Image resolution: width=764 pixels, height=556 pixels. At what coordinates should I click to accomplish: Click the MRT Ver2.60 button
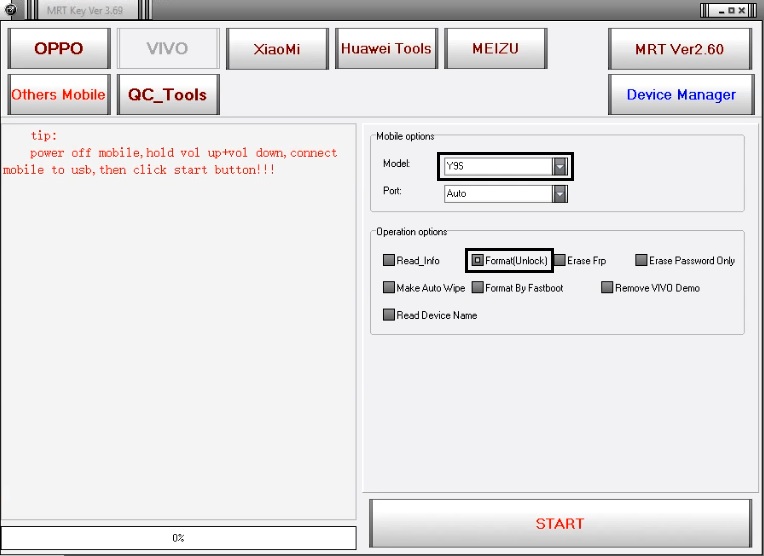[680, 49]
